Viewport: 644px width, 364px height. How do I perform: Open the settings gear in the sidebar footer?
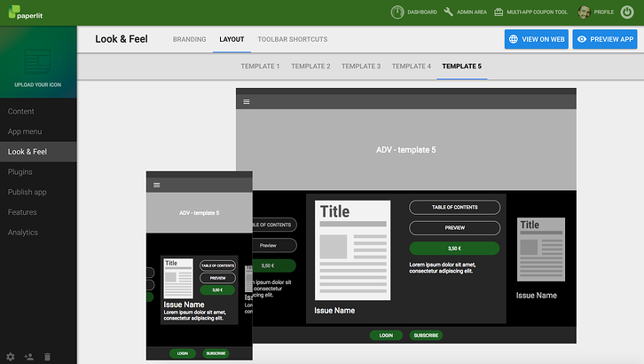pyautogui.click(x=11, y=357)
